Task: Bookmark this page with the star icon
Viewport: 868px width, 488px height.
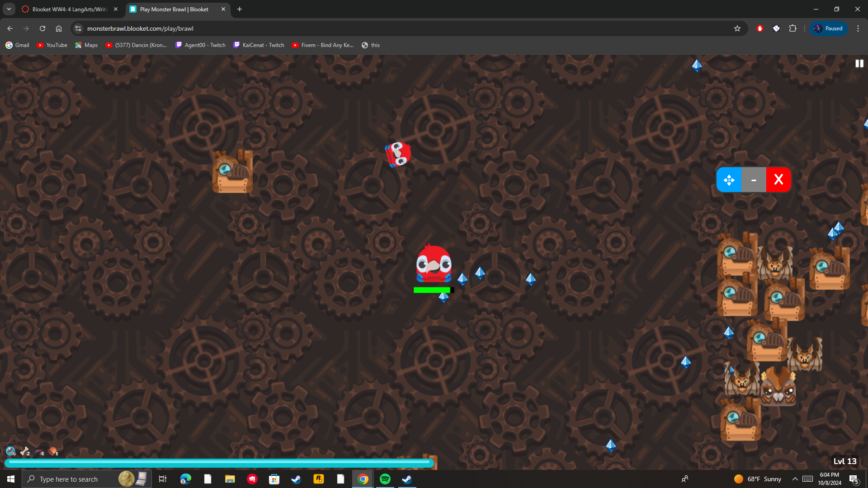Action: point(737,28)
